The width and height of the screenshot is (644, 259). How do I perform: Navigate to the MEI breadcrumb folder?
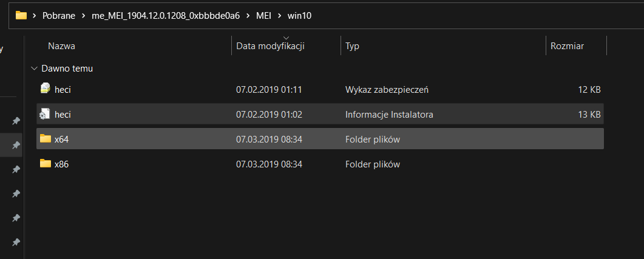pyautogui.click(x=265, y=15)
